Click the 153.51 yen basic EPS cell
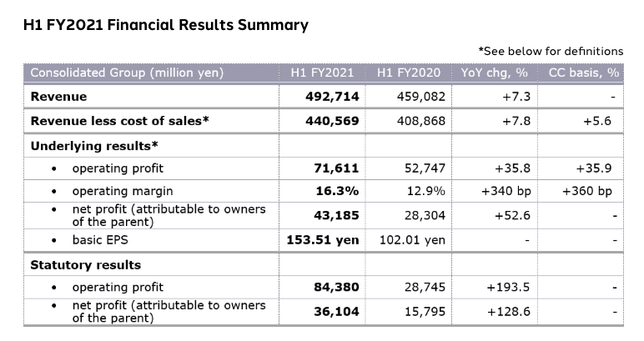 (x=323, y=239)
